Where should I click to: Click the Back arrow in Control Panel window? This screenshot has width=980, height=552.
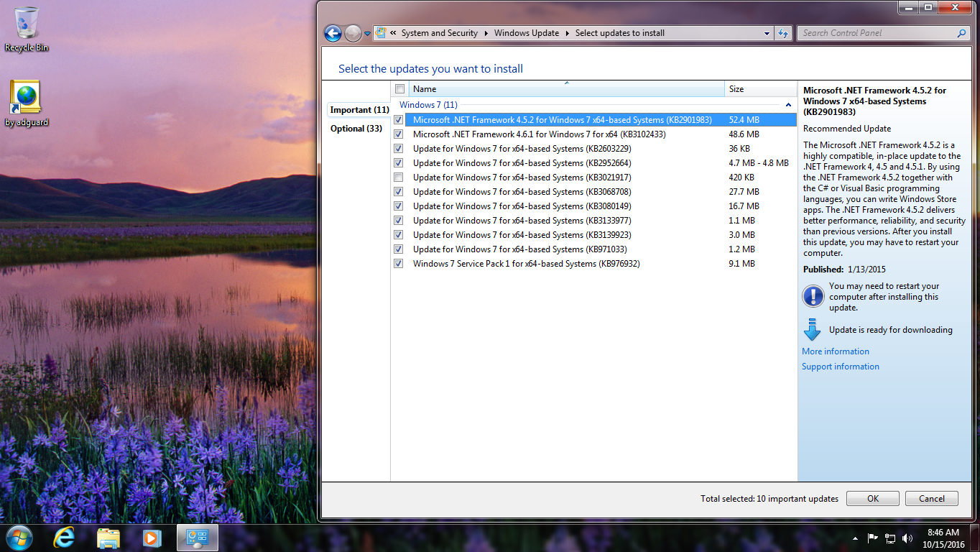point(333,33)
